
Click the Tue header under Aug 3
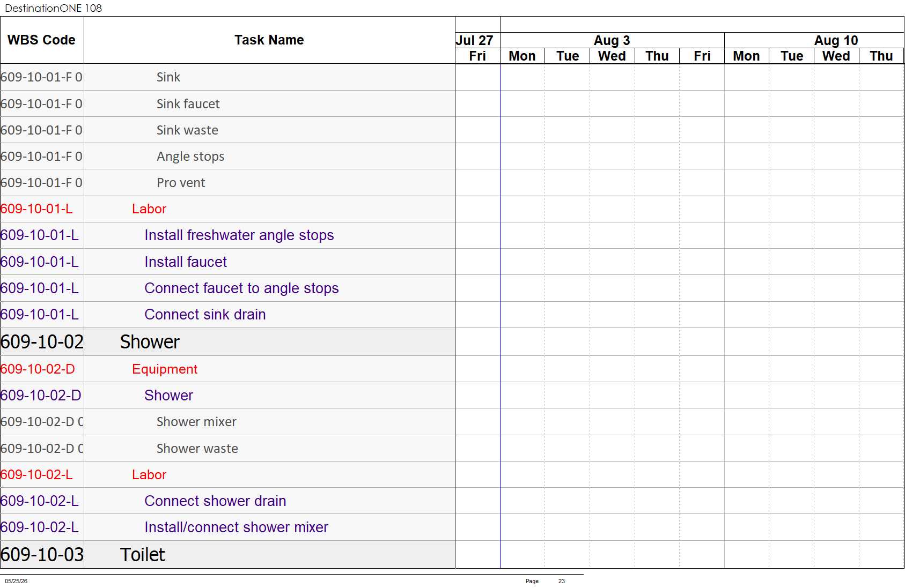point(568,56)
